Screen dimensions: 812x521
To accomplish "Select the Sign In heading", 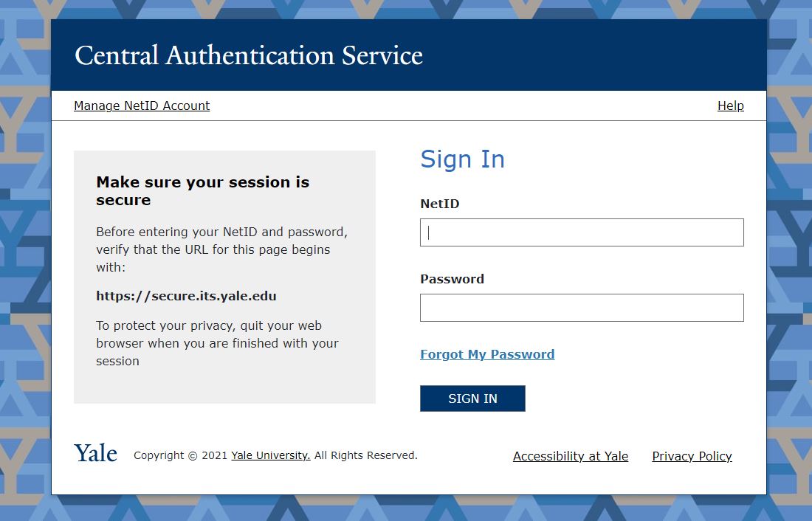I will point(462,159).
